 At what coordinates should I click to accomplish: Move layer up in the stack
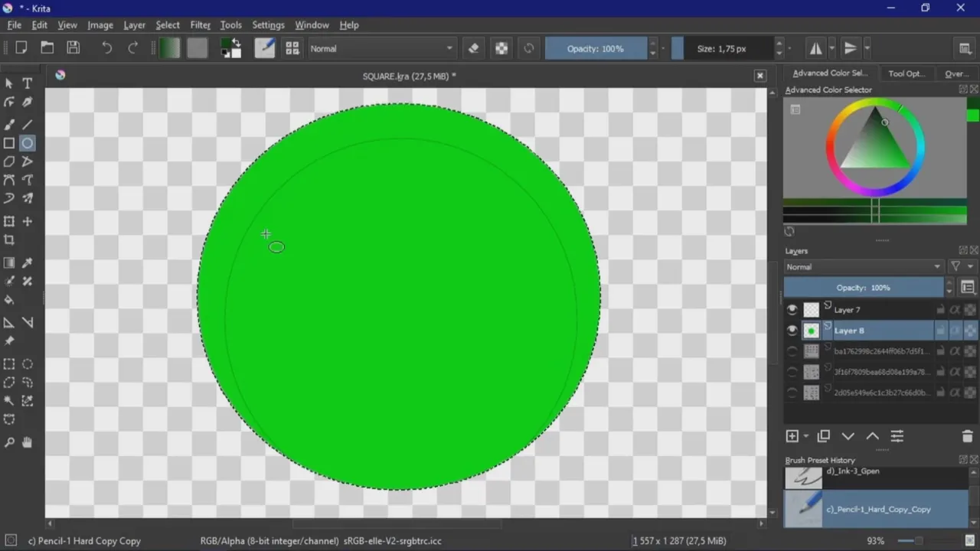pyautogui.click(x=873, y=436)
